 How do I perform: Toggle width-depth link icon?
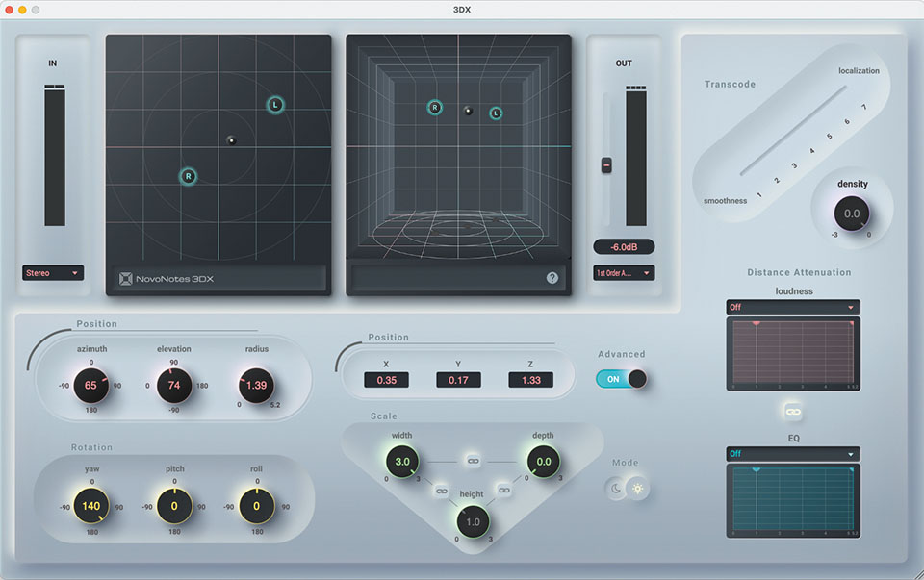click(x=473, y=461)
